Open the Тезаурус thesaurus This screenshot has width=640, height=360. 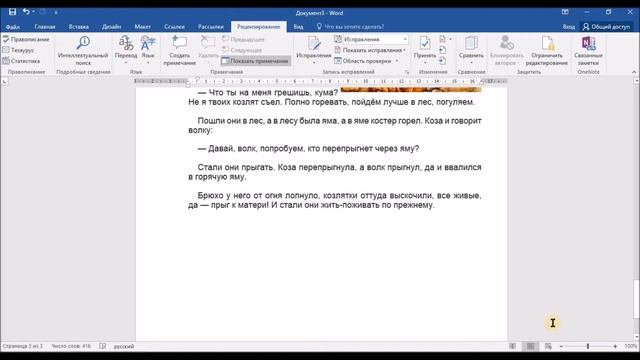(18, 50)
